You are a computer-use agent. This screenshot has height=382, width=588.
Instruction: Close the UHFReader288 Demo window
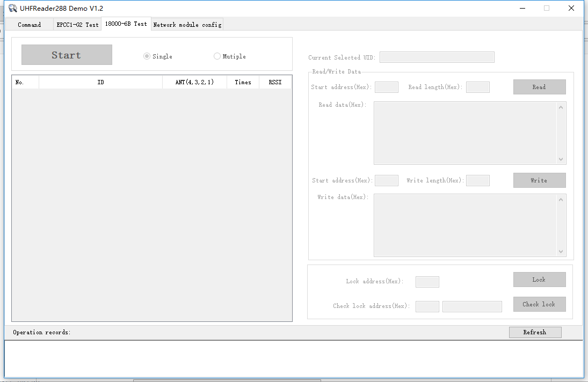coord(571,8)
